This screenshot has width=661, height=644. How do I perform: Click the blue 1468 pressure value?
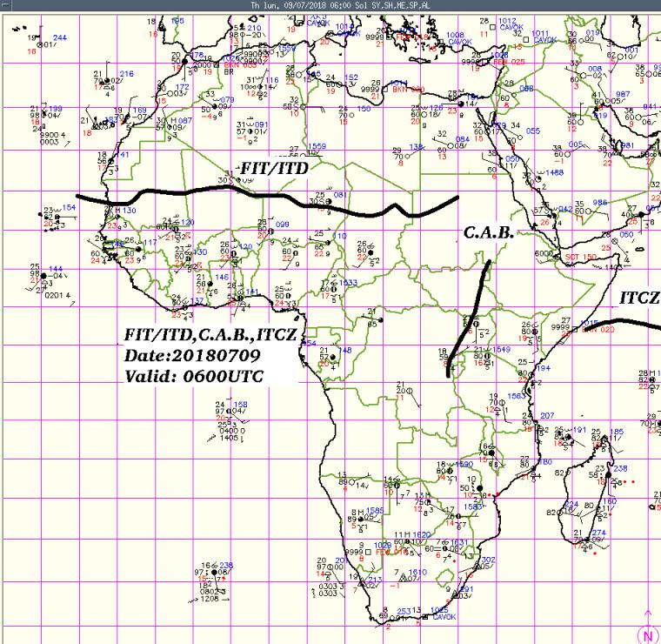[x=553, y=173]
